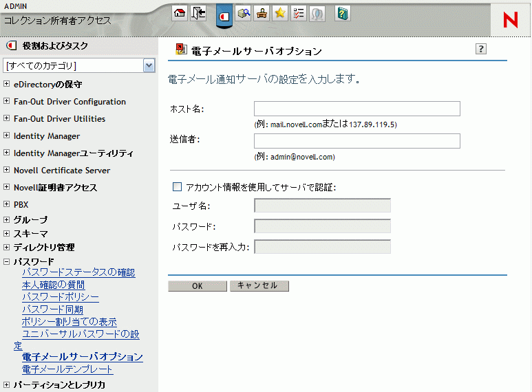
Task: Click the Novell N logo
Action: coord(510,20)
